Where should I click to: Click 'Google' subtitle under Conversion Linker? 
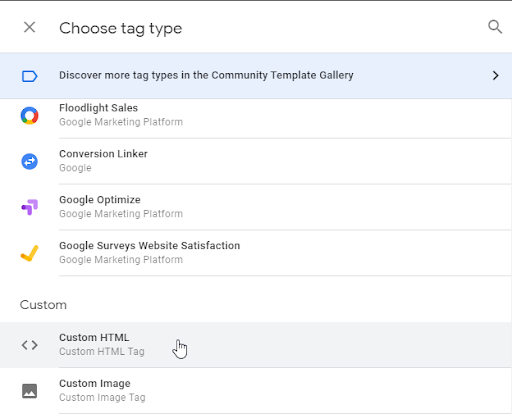75,168
